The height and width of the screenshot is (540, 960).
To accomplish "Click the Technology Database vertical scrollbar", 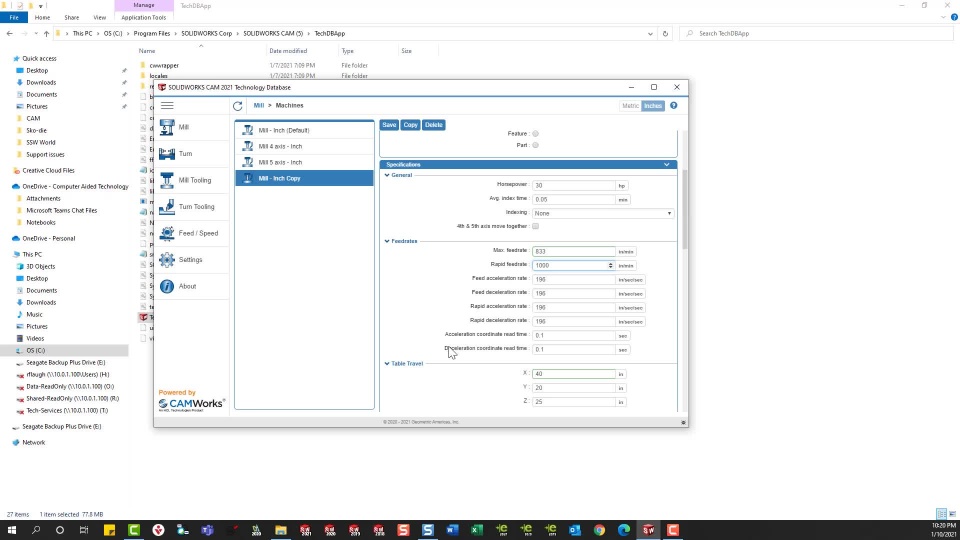I will coord(684,211).
